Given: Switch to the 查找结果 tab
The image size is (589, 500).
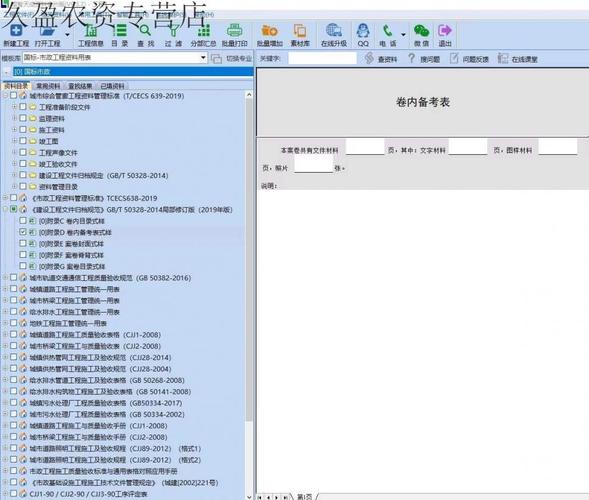Looking at the screenshot, I should (80, 86).
